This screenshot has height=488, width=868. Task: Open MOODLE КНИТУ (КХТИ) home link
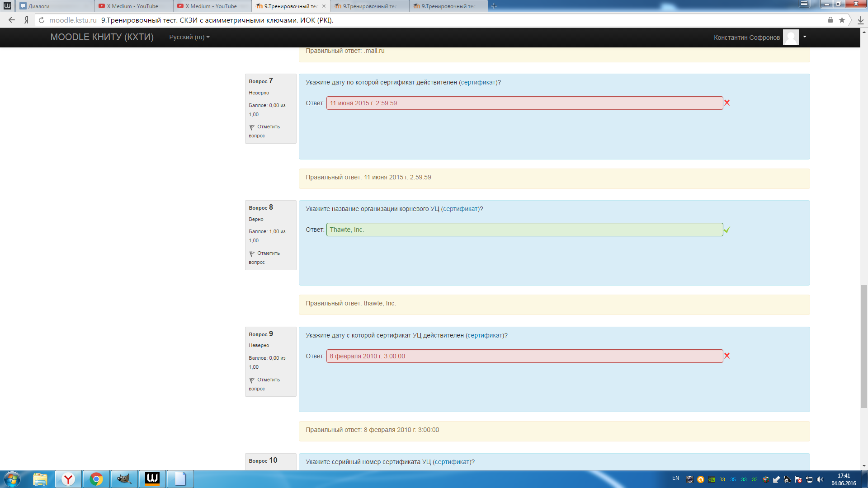coord(102,37)
